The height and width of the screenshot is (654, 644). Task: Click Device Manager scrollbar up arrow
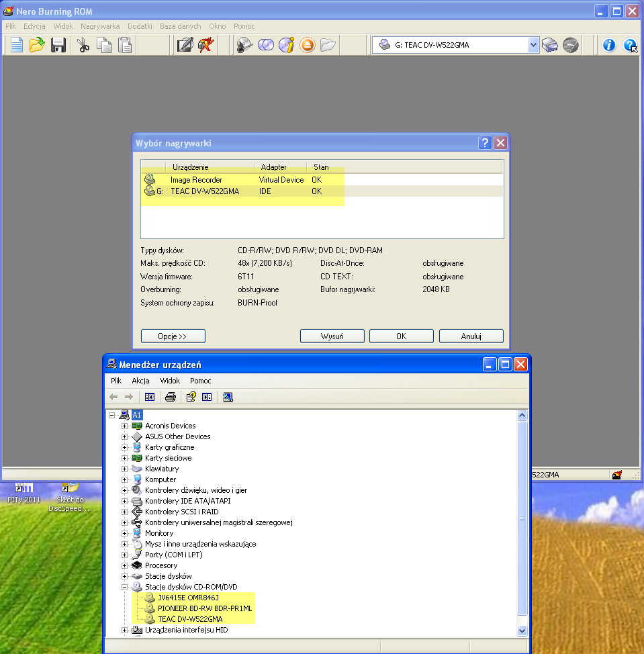coord(522,416)
